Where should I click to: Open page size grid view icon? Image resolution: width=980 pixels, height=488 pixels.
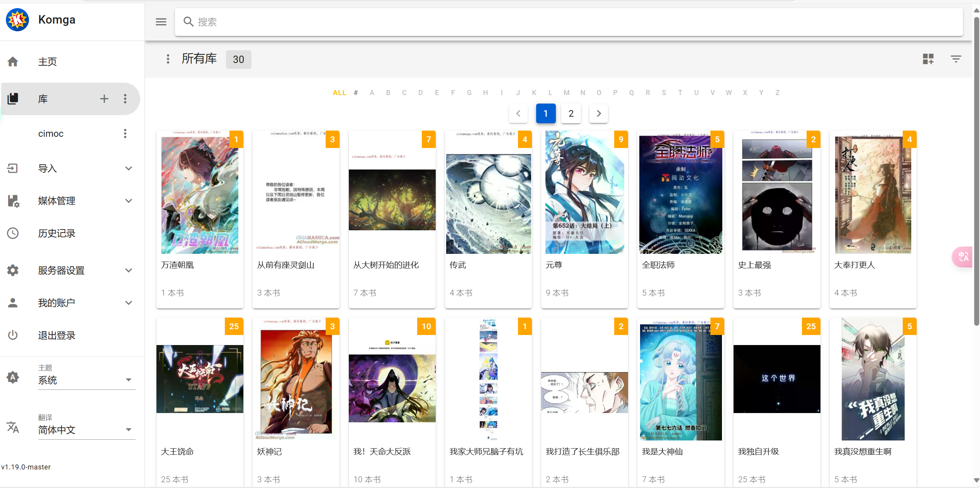point(928,59)
